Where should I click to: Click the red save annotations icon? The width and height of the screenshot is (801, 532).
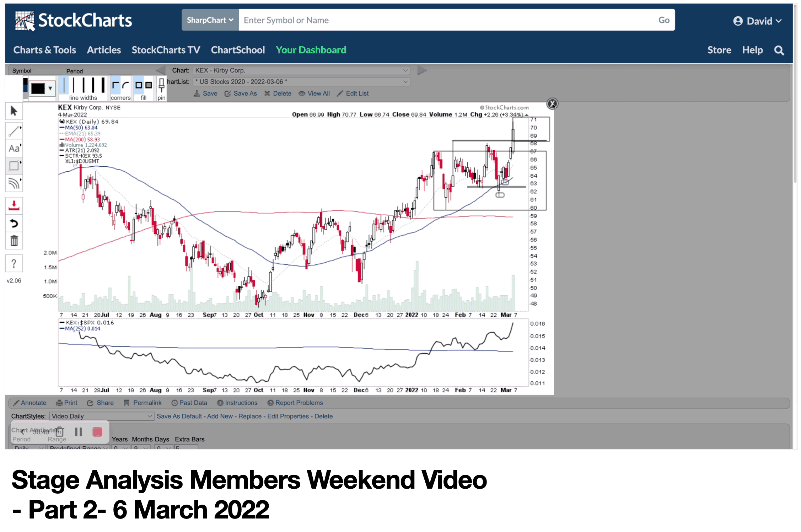click(x=14, y=205)
